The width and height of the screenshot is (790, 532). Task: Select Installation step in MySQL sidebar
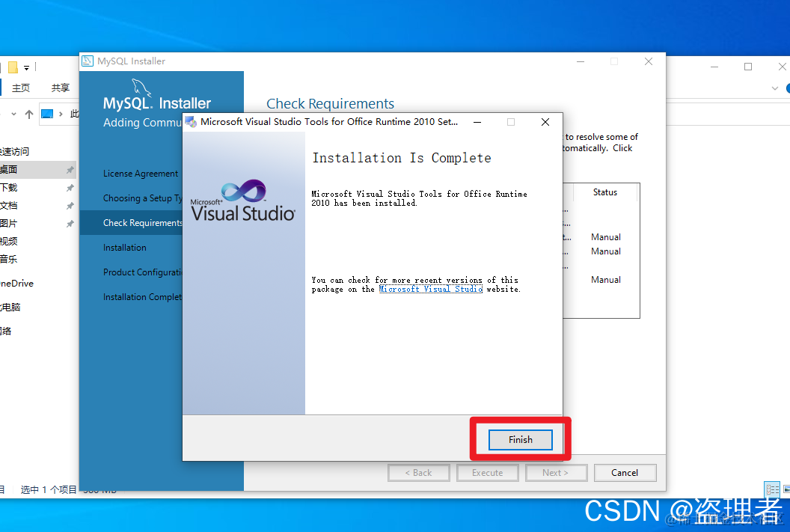pos(125,248)
